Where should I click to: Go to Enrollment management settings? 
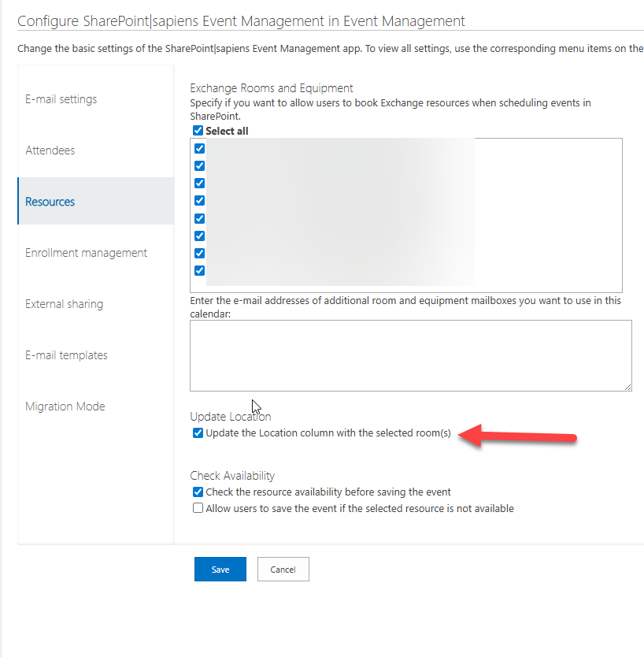pos(86,253)
